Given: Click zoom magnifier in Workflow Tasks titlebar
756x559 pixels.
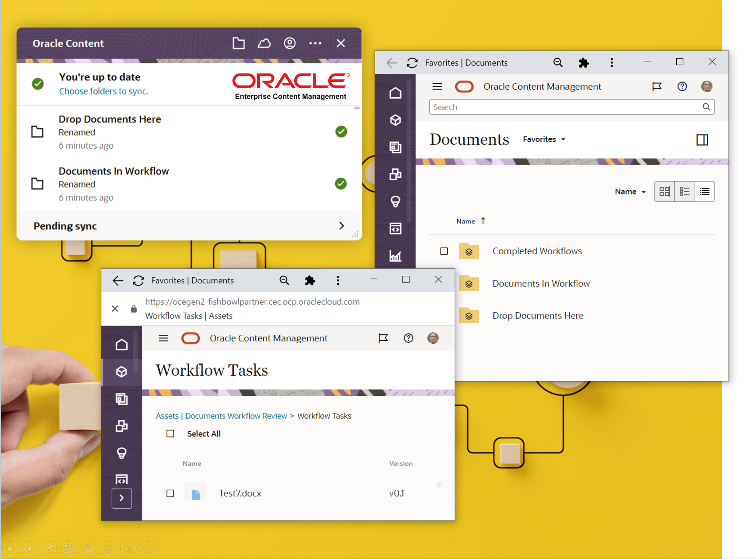Looking at the screenshot, I should (284, 281).
